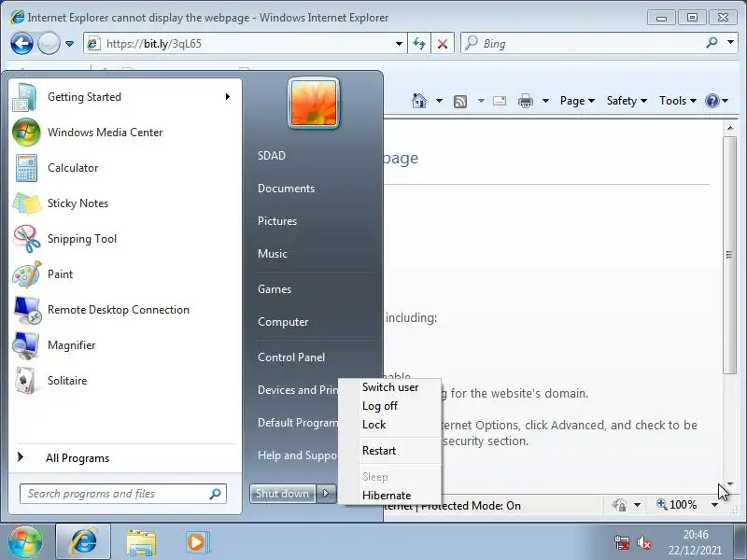The width and height of the screenshot is (747, 560).
Task: Open the address bar history dropdown
Action: [399, 44]
